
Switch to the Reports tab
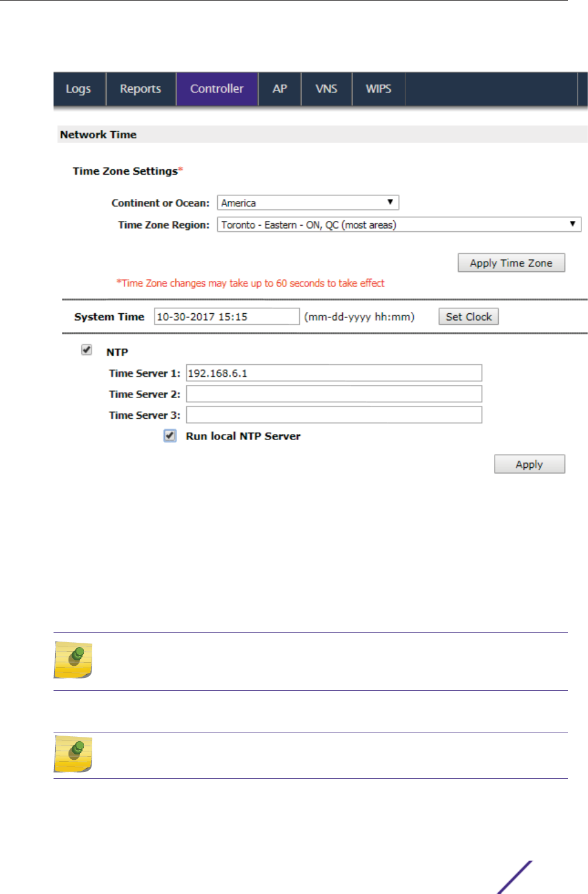141,89
